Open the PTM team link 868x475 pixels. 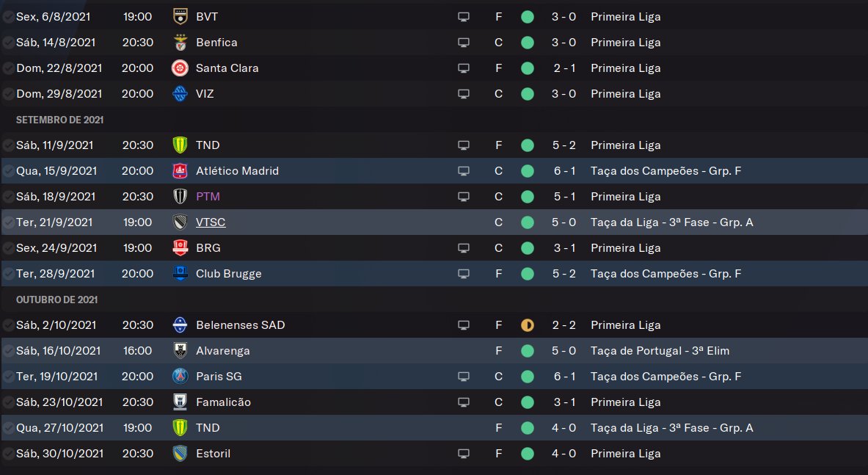pyautogui.click(x=208, y=197)
